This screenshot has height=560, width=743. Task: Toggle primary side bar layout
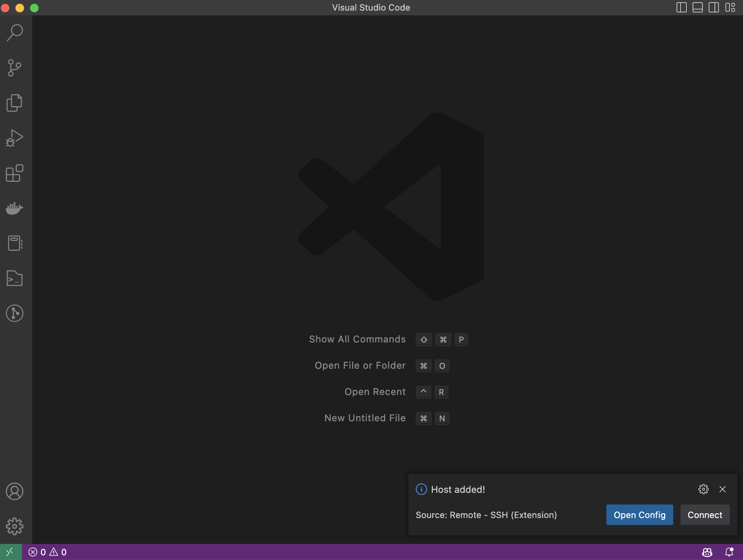(x=682, y=8)
